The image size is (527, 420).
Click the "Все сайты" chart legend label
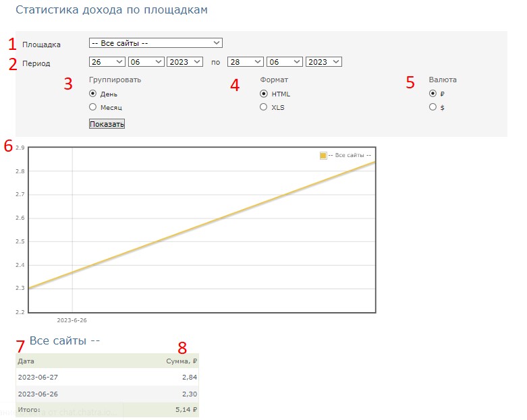(350, 155)
